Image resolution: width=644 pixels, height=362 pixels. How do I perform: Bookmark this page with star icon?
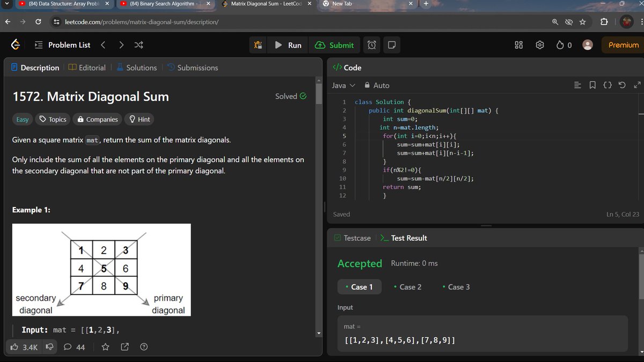coord(582,22)
